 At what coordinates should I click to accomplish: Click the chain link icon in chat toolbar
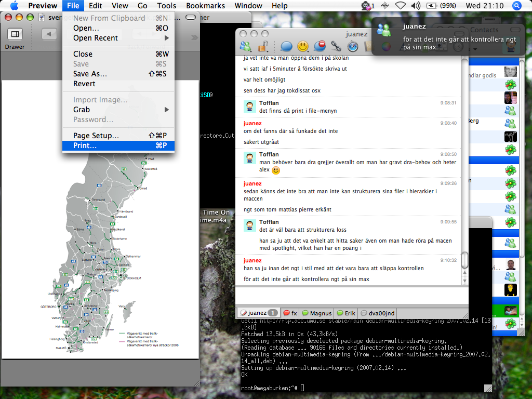point(336,46)
